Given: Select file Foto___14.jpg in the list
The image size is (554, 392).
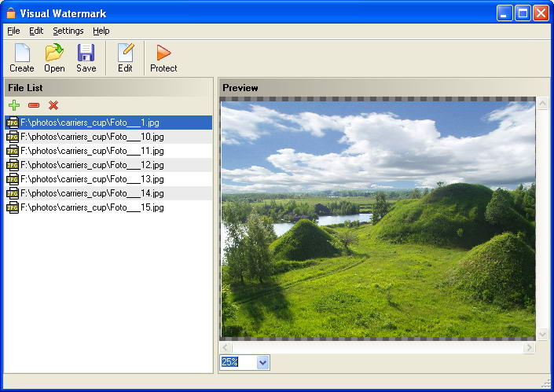Looking at the screenshot, I should [108, 193].
